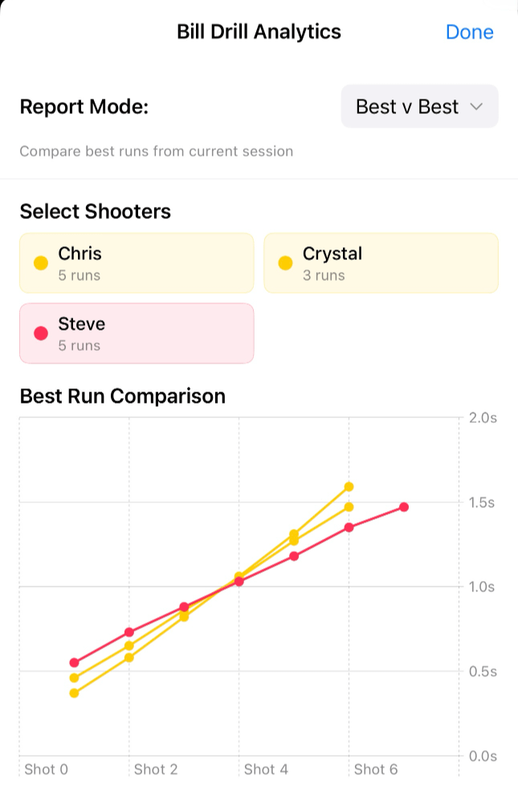Screen dimensions: 518x812
Task: Click the red dot beside Steve
Action: [40, 333]
